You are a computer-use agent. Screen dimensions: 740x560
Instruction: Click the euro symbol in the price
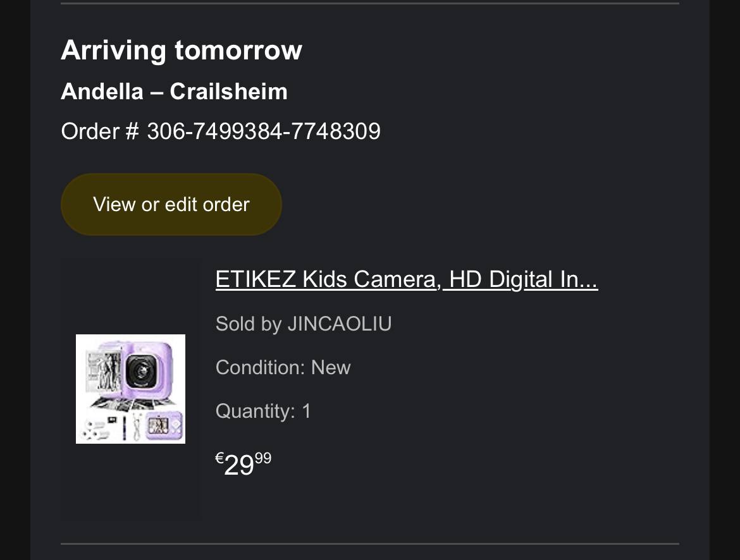coord(219,458)
